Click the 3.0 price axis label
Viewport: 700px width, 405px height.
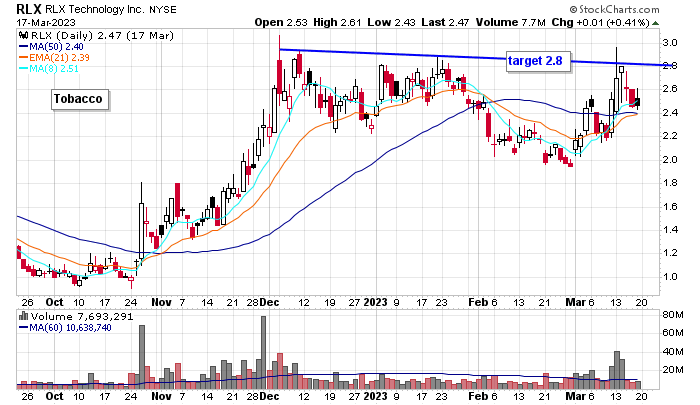click(670, 43)
